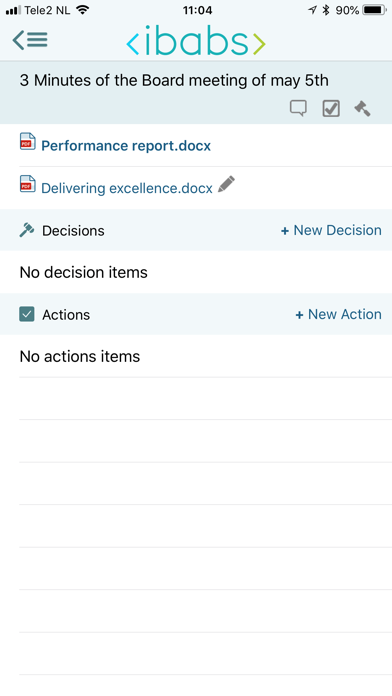Open the comment speech bubble icon
Image resolution: width=392 pixels, height=696 pixels.
pos(298,108)
